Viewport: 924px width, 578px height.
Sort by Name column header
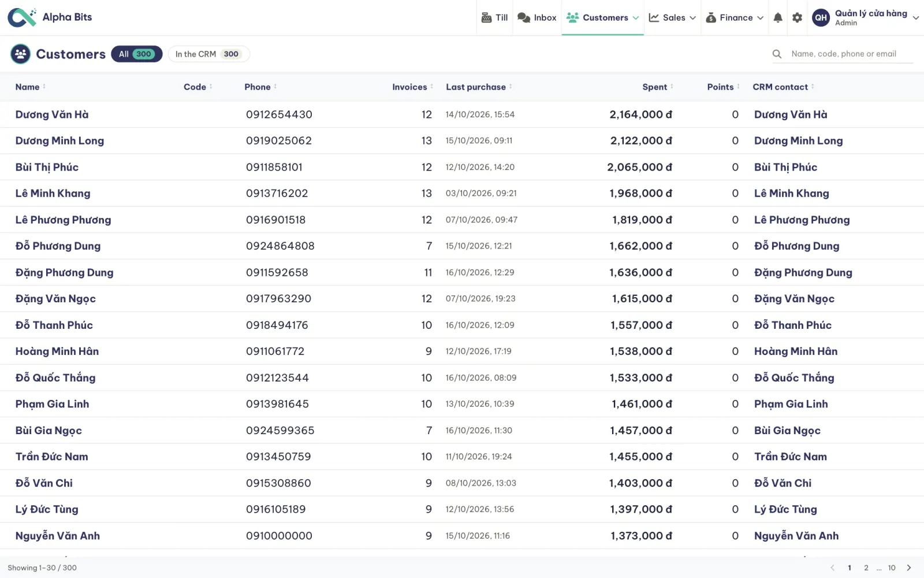(x=30, y=87)
